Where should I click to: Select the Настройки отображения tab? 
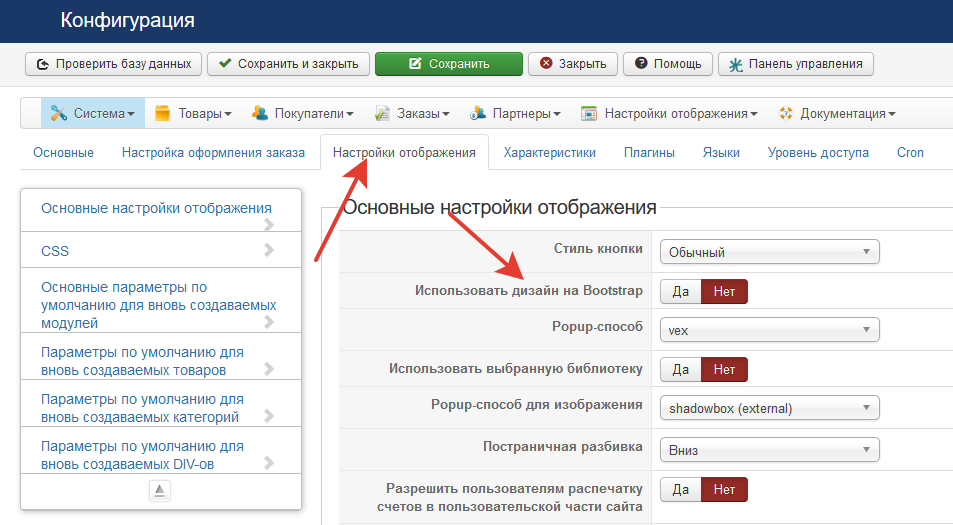pyautogui.click(x=404, y=153)
